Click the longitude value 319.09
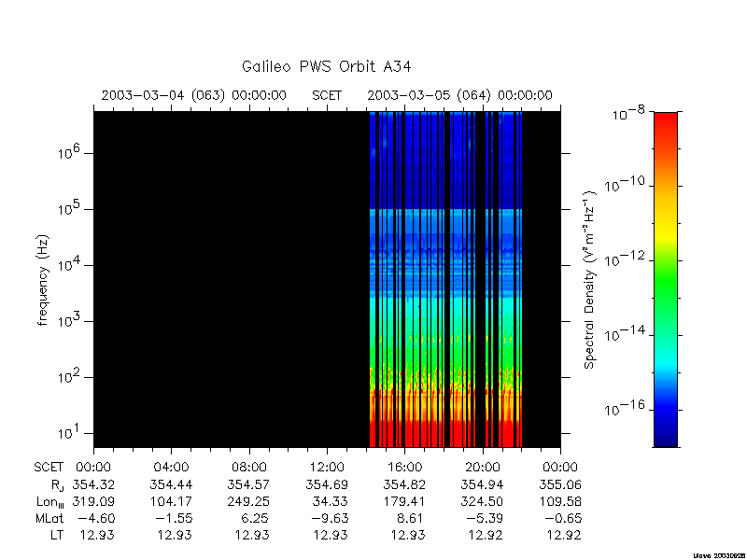The image size is (747, 560). [93, 501]
